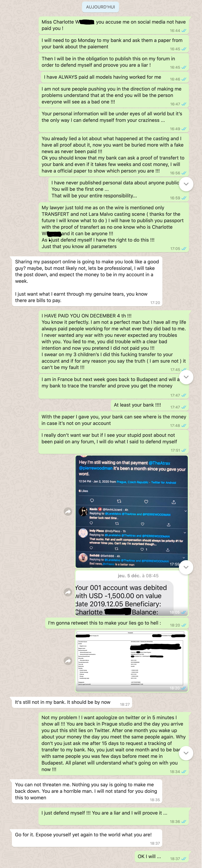The height and width of the screenshot is (868, 202).
Task: Click the heart icon under the 6 Likes tweet
Action: (x=146, y=501)
